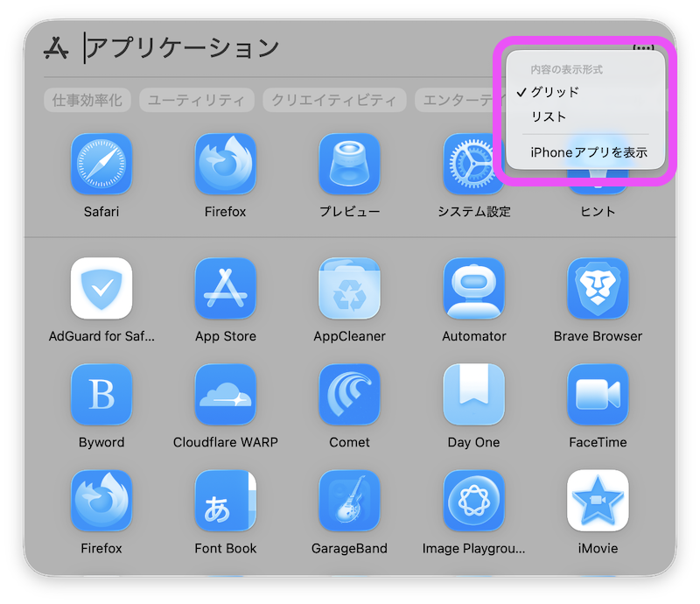Open Safari from the suggested apps
The width and height of the screenshot is (700, 604).
(x=101, y=164)
